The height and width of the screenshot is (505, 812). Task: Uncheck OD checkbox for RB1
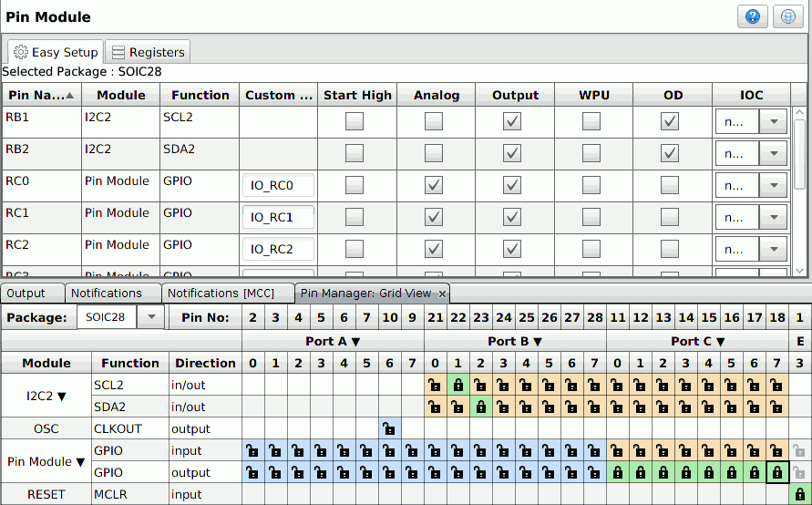coord(670,121)
